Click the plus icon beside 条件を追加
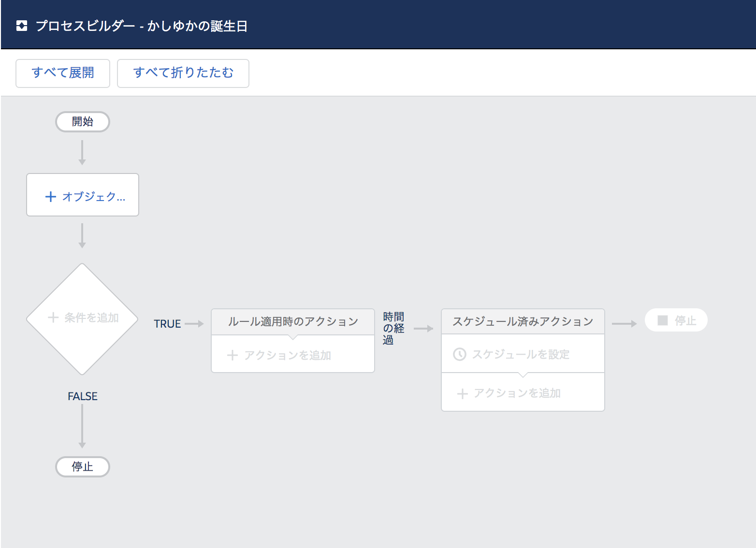756x548 pixels. pyautogui.click(x=53, y=317)
